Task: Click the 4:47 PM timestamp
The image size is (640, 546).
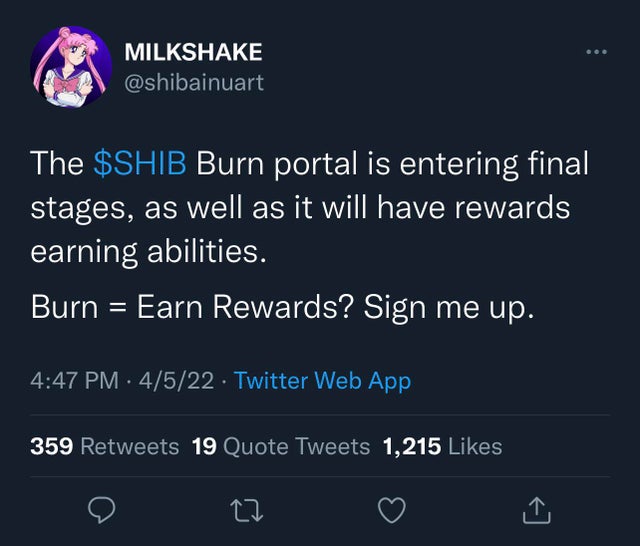Action: point(74,381)
